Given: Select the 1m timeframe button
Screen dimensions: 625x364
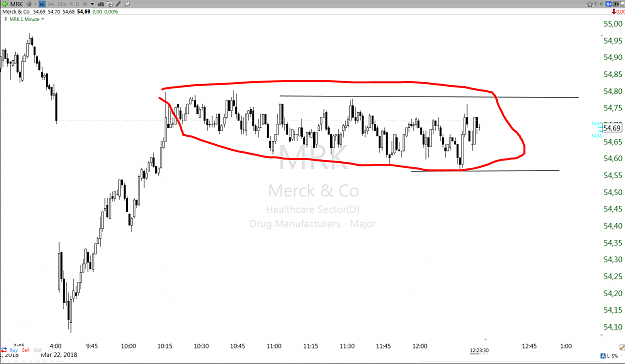Looking at the screenshot, I should pyautogui.click(x=42, y=4).
